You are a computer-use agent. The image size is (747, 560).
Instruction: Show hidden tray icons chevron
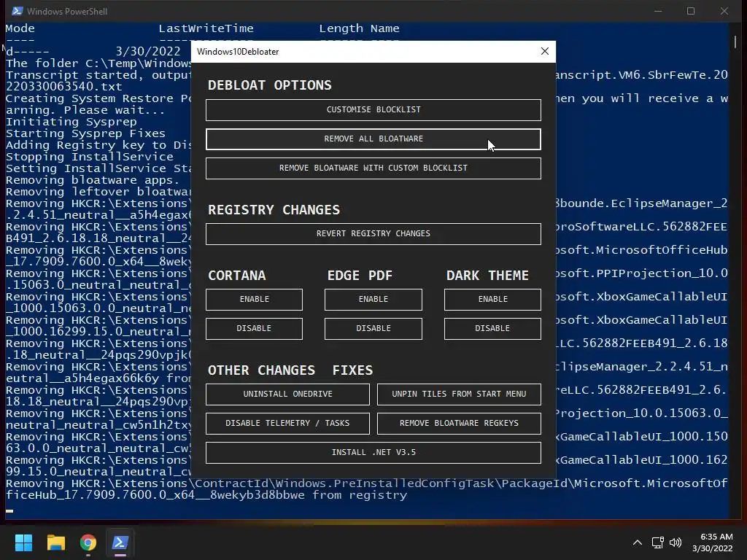pyautogui.click(x=638, y=542)
